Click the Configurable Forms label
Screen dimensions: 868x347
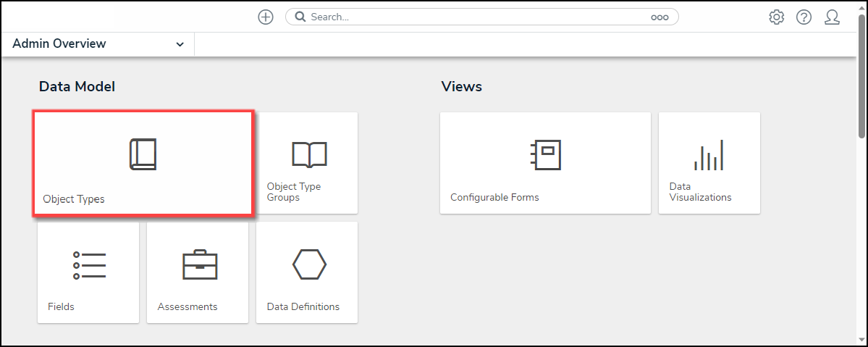pyautogui.click(x=494, y=197)
